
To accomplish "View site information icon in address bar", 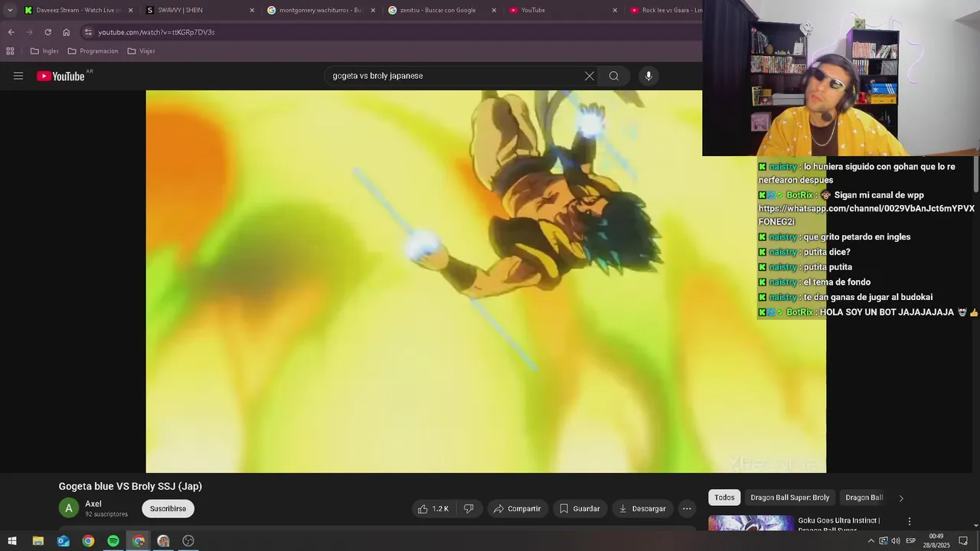I will (88, 32).
